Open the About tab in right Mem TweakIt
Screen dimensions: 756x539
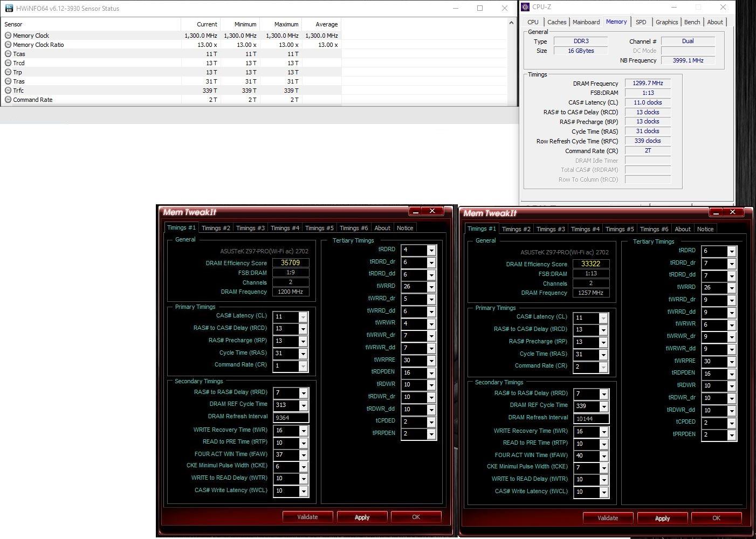(x=683, y=229)
